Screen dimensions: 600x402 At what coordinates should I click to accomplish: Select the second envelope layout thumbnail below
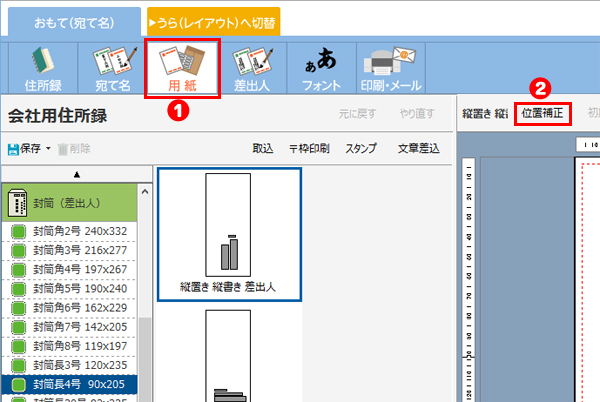click(x=229, y=354)
